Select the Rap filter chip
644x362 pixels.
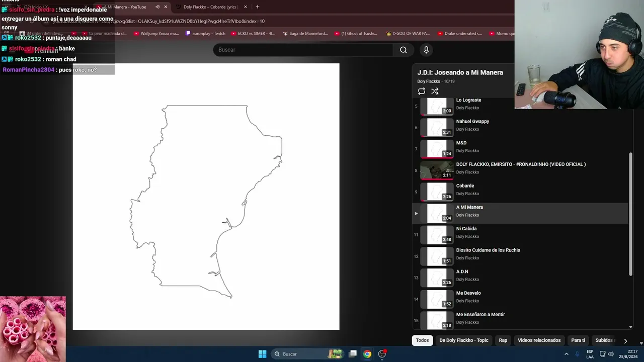(x=503, y=340)
